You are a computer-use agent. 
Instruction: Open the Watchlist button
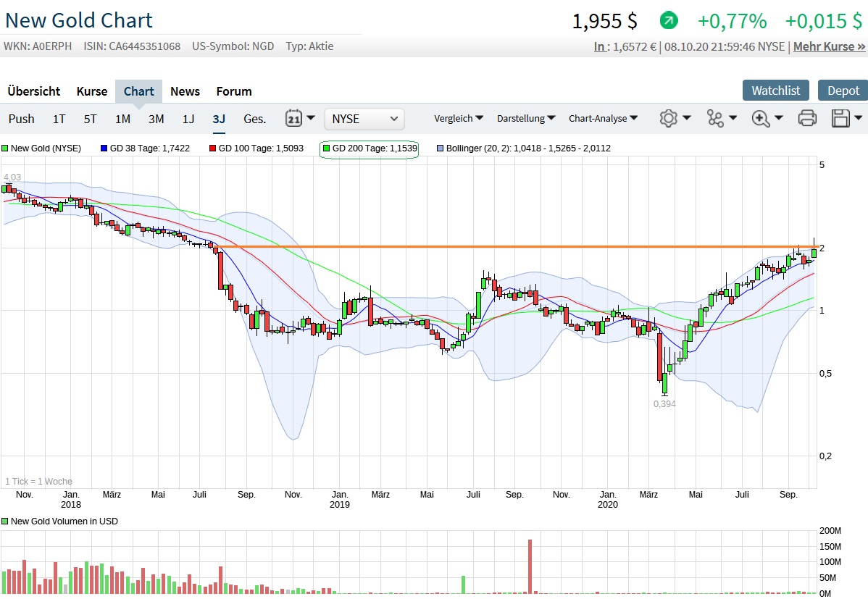[775, 90]
